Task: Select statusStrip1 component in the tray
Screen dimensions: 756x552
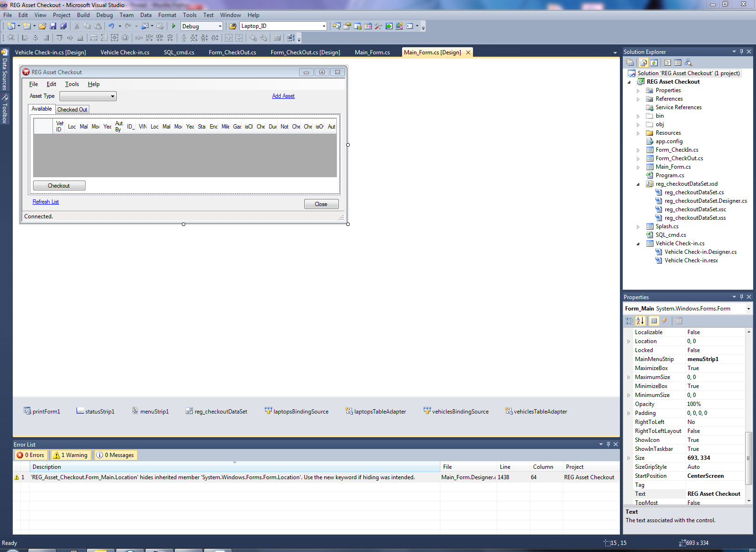Action: pos(95,411)
